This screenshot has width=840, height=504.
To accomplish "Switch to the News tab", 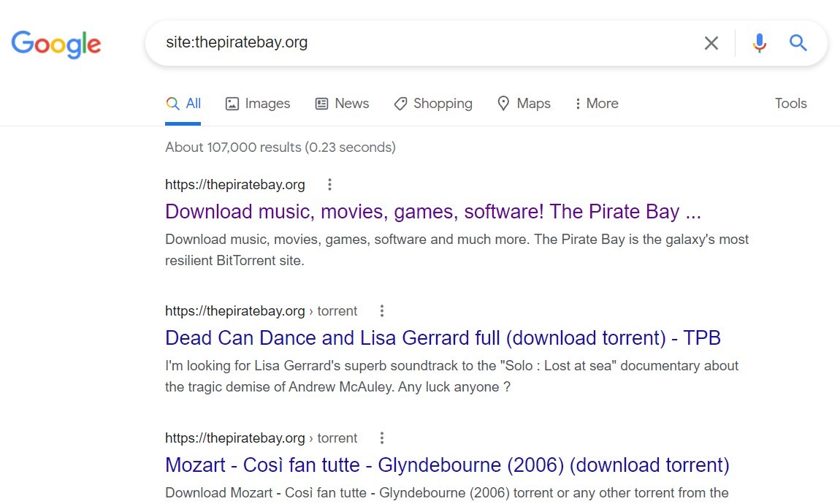I will point(342,104).
